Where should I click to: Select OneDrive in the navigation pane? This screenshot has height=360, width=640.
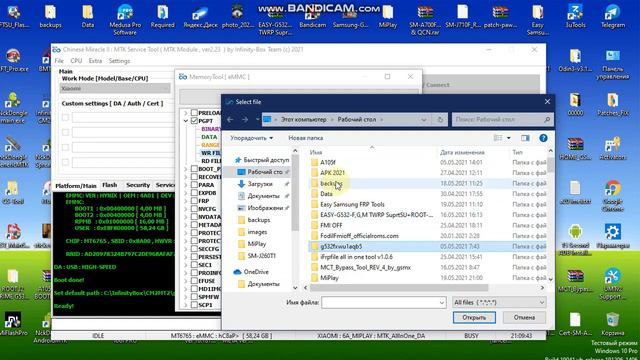click(x=256, y=272)
